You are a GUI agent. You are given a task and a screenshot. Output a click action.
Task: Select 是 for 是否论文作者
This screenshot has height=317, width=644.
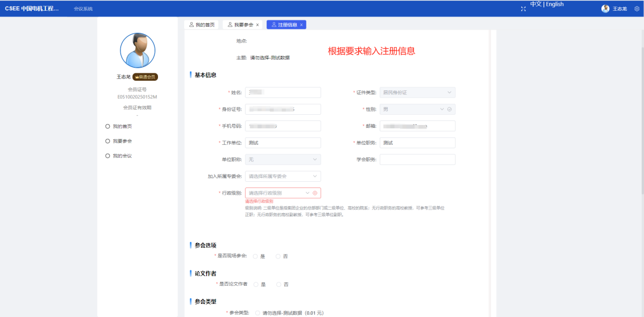(256, 284)
